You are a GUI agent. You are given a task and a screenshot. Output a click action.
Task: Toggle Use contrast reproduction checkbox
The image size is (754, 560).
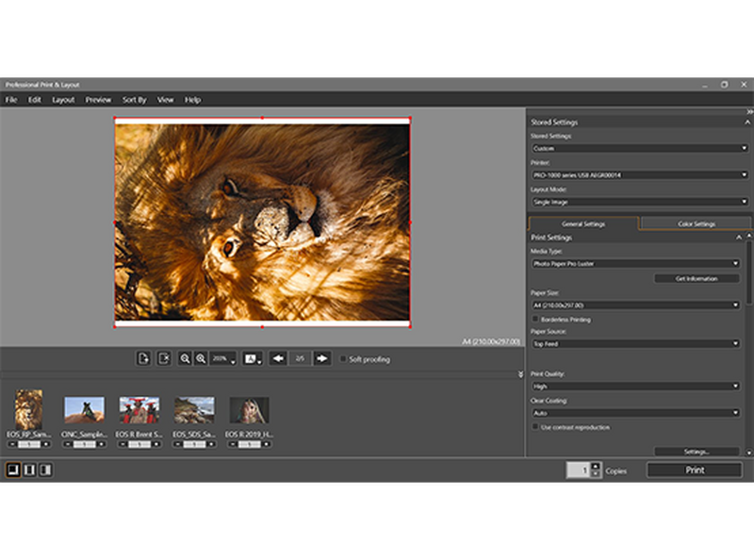coord(535,427)
